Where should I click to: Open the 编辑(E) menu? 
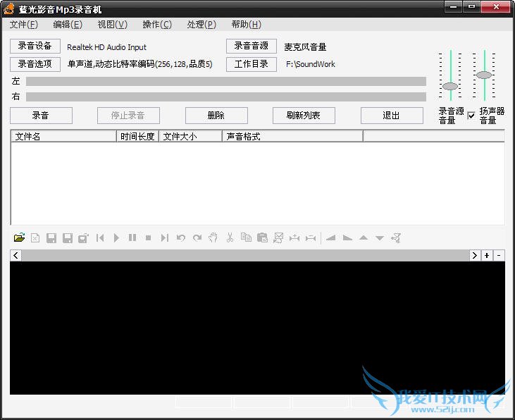pos(68,25)
